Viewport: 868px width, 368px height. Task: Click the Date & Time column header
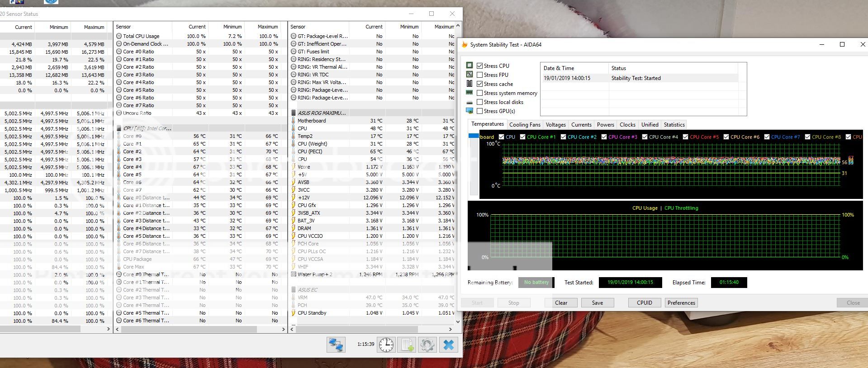[574, 68]
